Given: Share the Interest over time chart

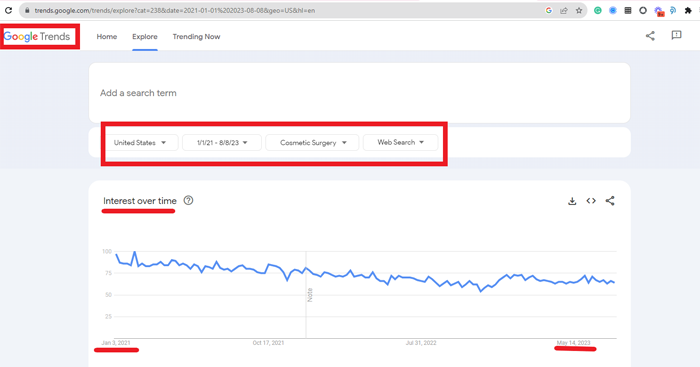Looking at the screenshot, I should [610, 201].
